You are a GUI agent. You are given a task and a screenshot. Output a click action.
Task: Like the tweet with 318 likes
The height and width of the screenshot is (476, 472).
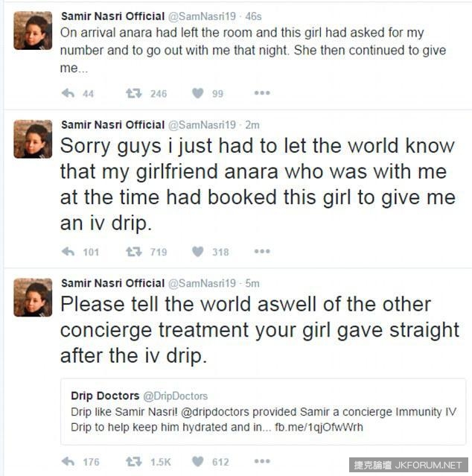tap(197, 252)
